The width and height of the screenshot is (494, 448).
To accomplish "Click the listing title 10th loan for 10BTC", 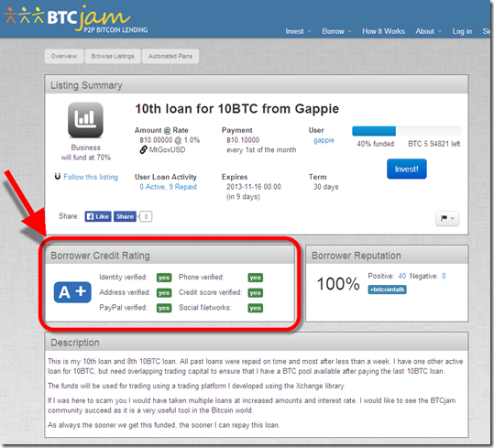I will [x=236, y=109].
